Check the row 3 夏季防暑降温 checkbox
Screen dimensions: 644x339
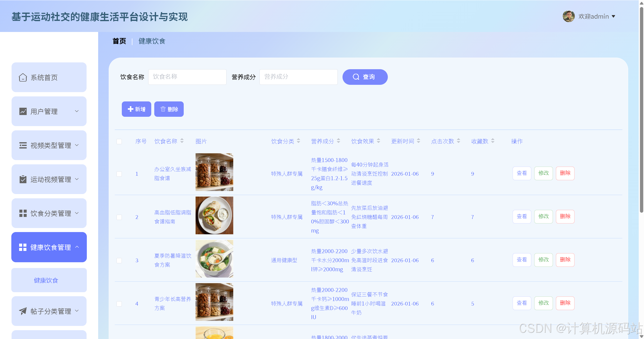click(119, 260)
